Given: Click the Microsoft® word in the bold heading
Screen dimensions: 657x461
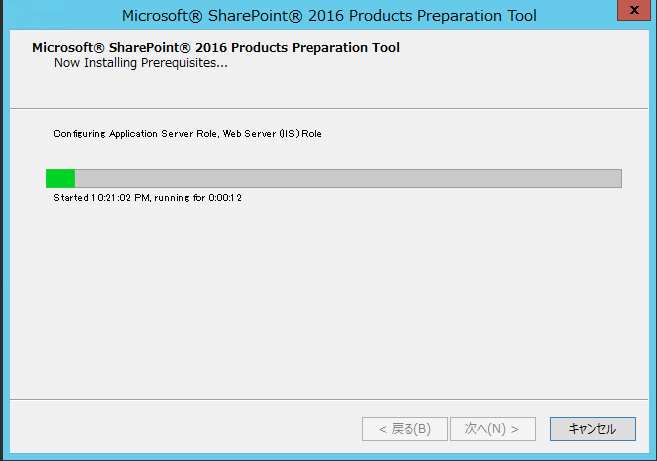Looking at the screenshot, I should 68,48.
